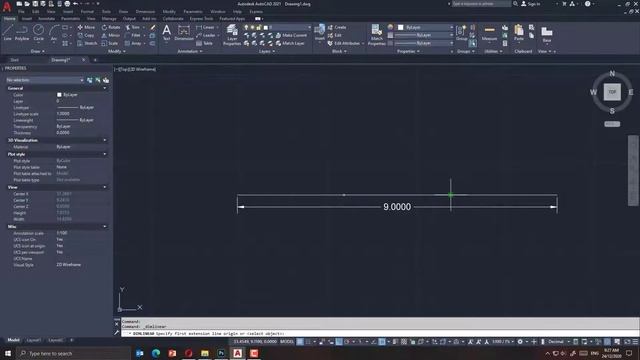The height and width of the screenshot is (360, 640).
Task: Open the Dimension menu in menu bar
Action: tap(145, 12)
